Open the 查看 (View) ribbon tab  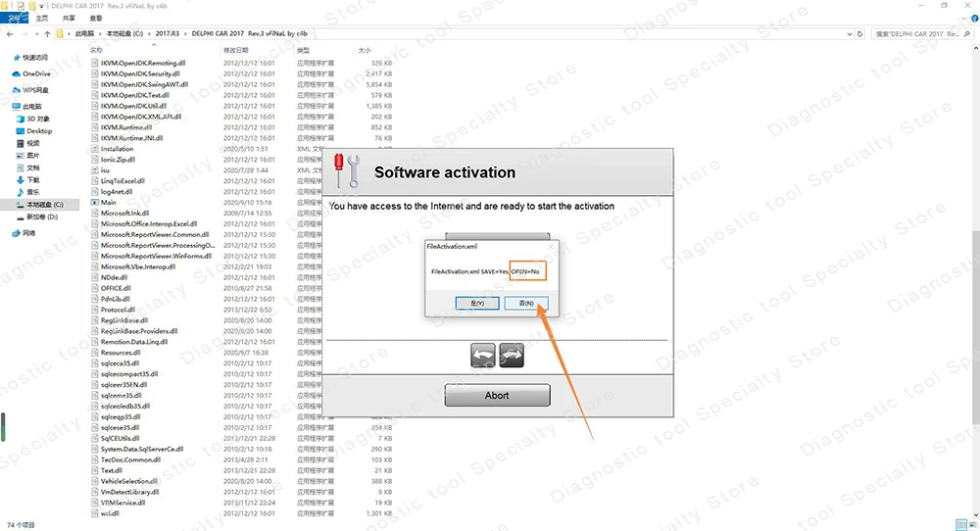coord(96,18)
